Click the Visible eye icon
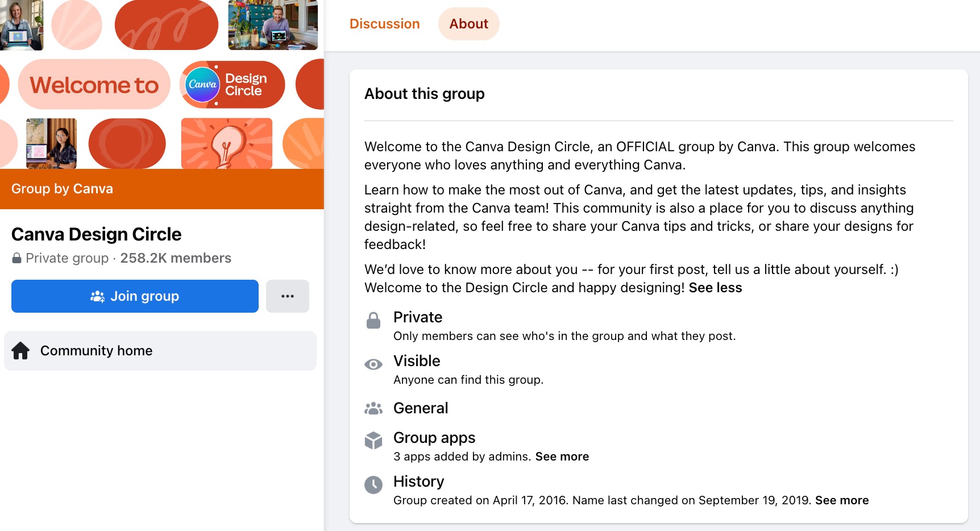Viewport: 980px width, 531px height. (373, 364)
